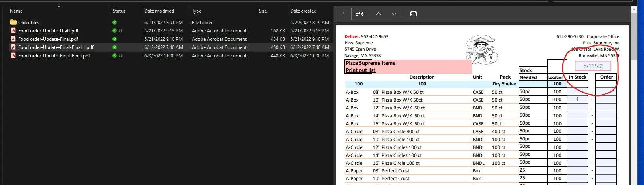Click the chef logo image in PDF
The height and width of the screenshot is (185, 644).
(x=482, y=50)
